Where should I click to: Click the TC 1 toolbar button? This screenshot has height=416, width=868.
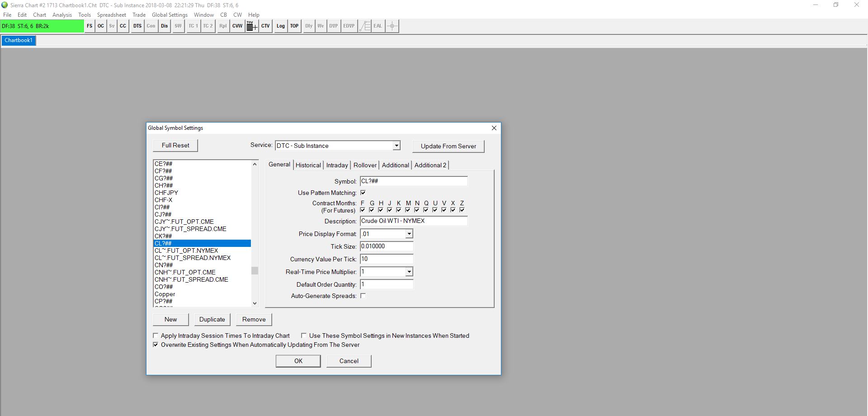[193, 26]
